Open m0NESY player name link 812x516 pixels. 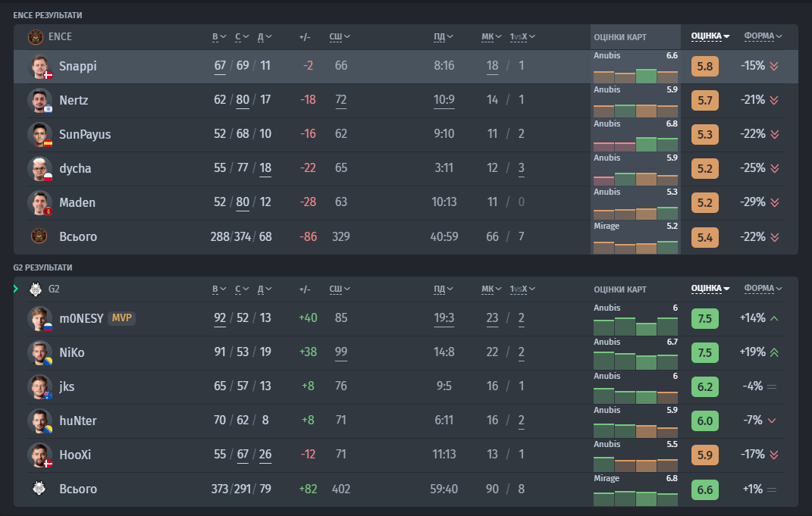[81, 319]
